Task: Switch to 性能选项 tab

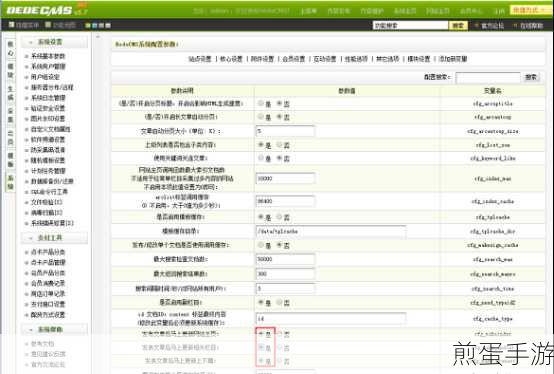Action: 356,59
